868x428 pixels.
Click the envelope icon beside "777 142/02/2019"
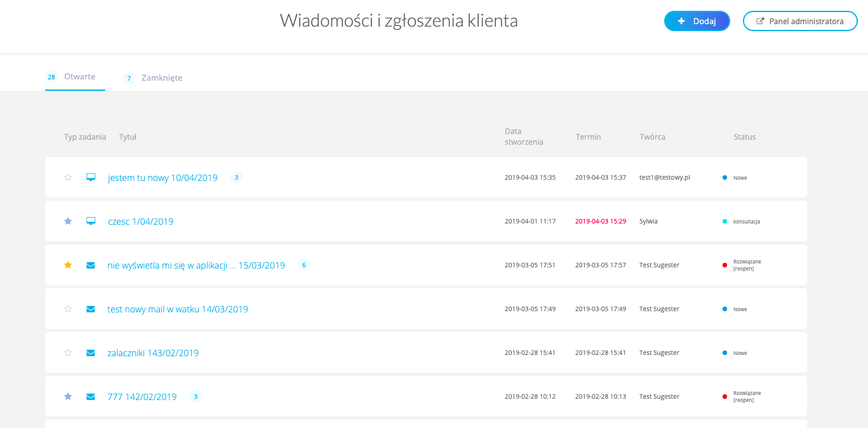[90, 396]
